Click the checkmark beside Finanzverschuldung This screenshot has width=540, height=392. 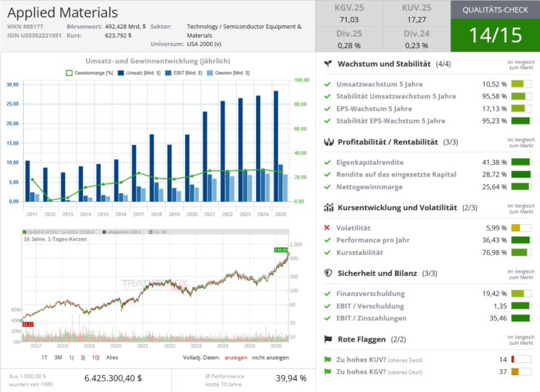(327, 294)
